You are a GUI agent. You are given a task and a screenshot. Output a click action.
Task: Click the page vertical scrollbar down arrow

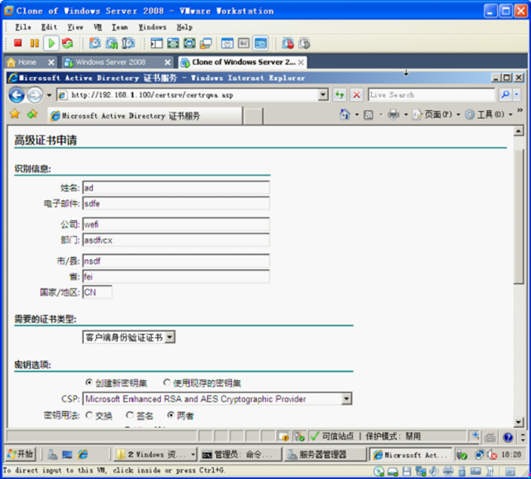pyautogui.click(x=518, y=422)
